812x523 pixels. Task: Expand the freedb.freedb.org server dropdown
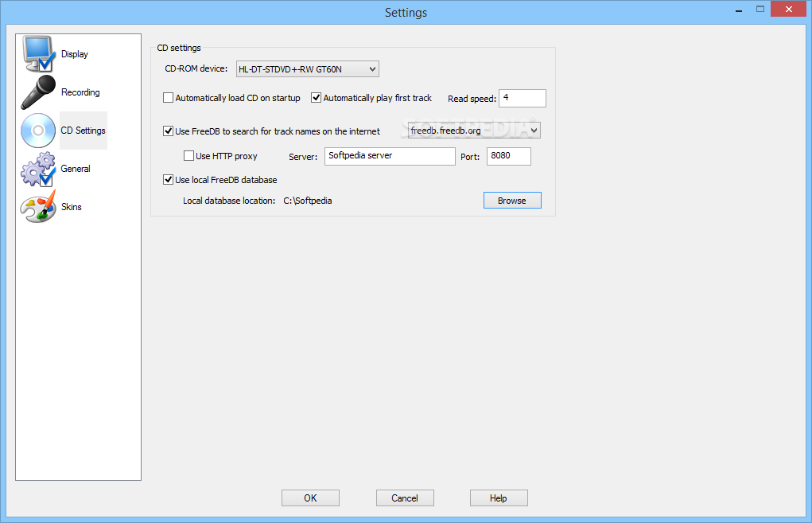pyautogui.click(x=474, y=130)
